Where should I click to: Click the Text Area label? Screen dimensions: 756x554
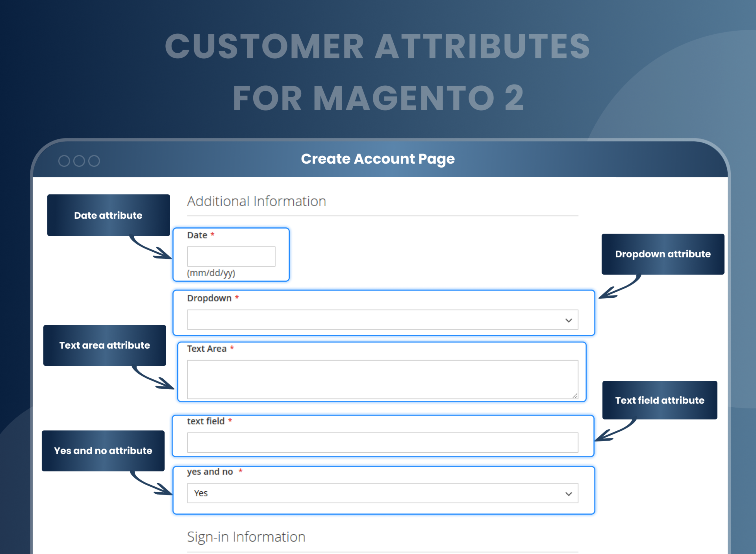[x=207, y=349]
